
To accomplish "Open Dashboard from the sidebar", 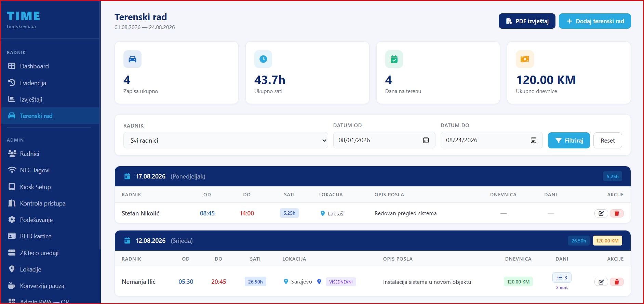I will (x=50, y=66).
